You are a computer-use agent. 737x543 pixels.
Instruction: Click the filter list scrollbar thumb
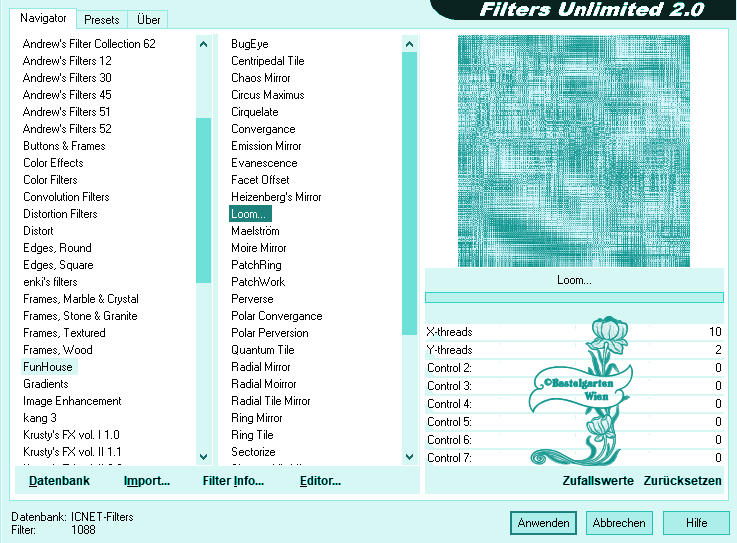coord(409,194)
